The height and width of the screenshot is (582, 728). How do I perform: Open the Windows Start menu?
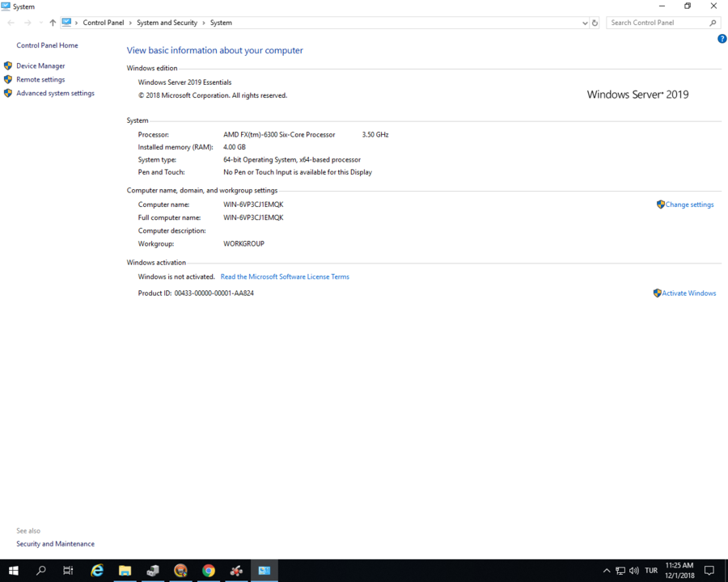coord(14,571)
